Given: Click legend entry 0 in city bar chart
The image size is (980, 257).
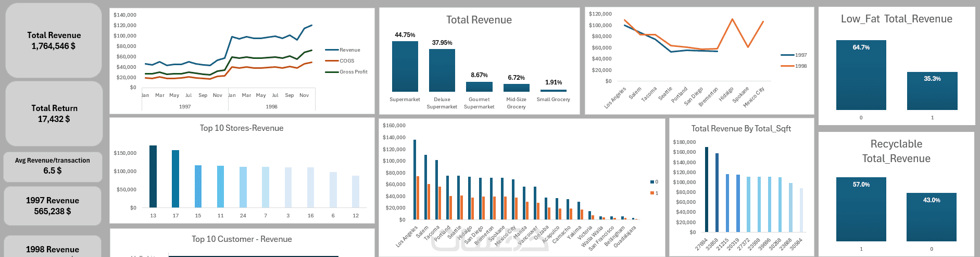Looking at the screenshot, I should [655, 182].
